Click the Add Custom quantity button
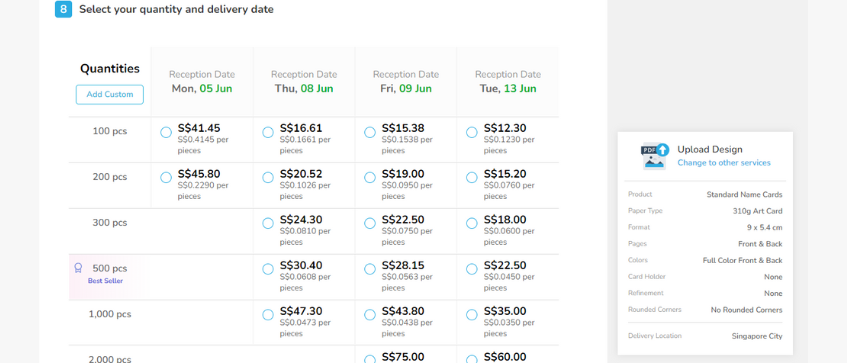Viewport: 847px width, 363px height. tap(110, 95)
